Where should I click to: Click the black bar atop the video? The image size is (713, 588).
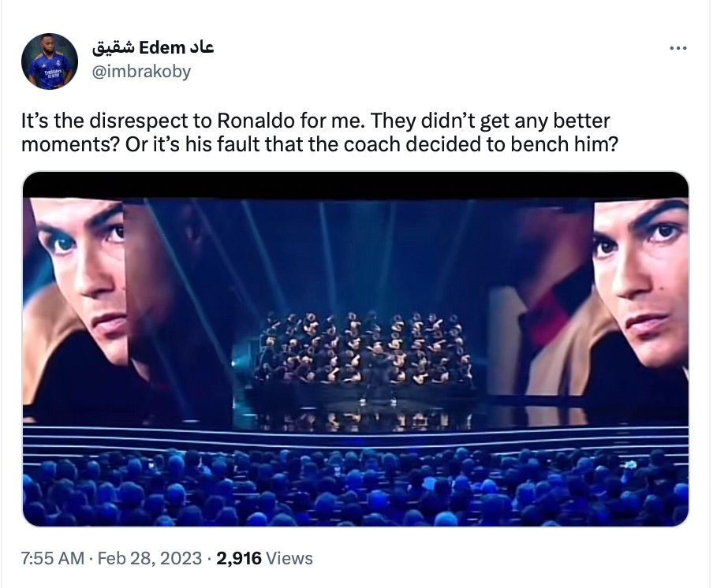[x=355, y=184]
